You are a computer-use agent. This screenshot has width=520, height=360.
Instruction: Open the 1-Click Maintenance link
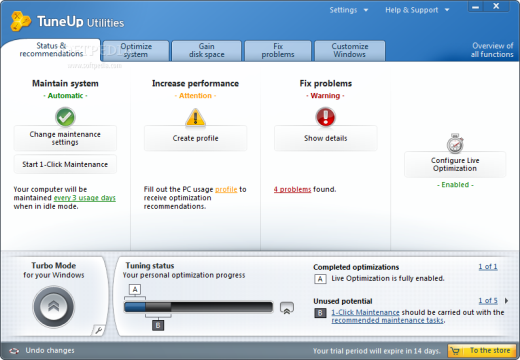(x=365, y=312)
